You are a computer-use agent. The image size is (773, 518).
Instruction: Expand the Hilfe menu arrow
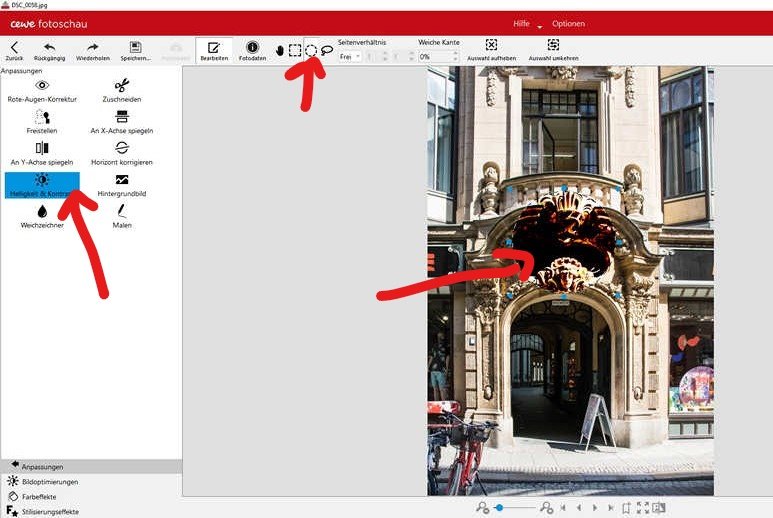(540, 25)
